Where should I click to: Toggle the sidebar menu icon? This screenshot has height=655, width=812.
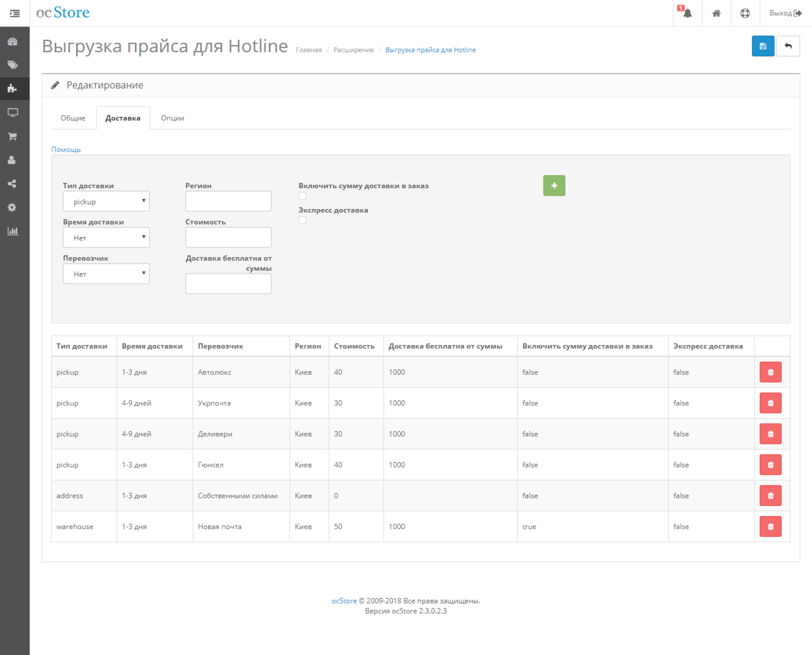[x=15, y=13]
